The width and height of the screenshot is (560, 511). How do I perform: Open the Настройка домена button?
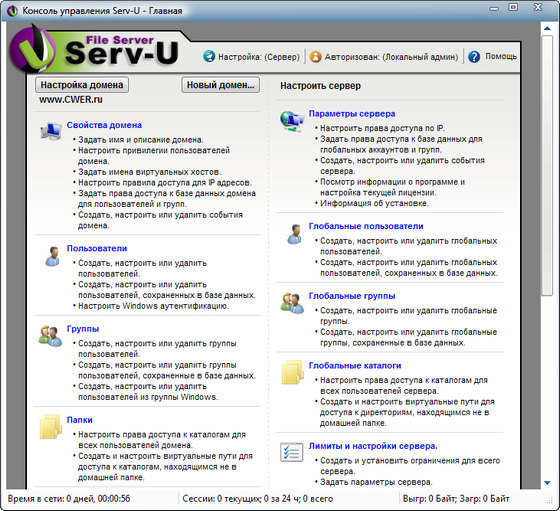[82, 85]
